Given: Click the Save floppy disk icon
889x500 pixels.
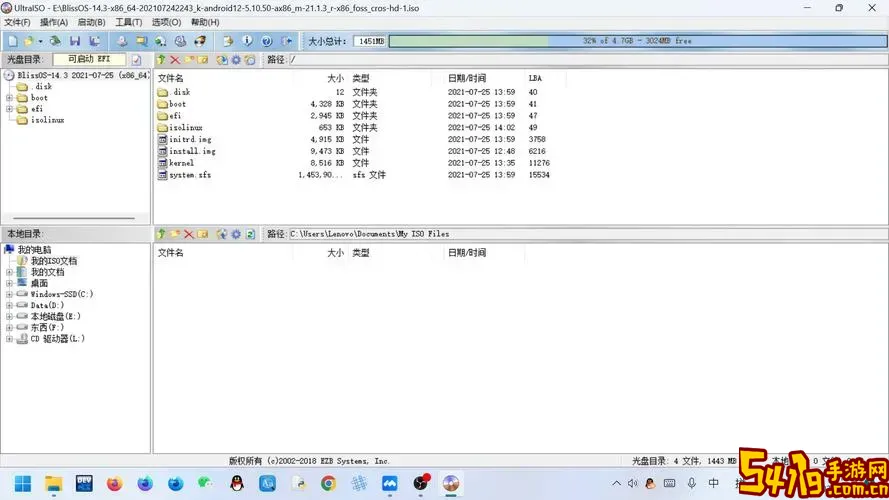Looking at the screenshot, I should (75, 41).
